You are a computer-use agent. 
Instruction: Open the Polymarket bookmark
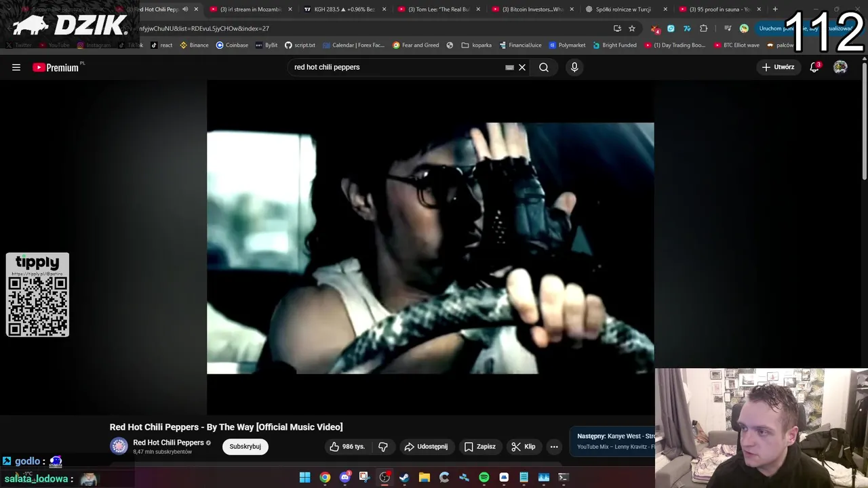tap(567, 45)
